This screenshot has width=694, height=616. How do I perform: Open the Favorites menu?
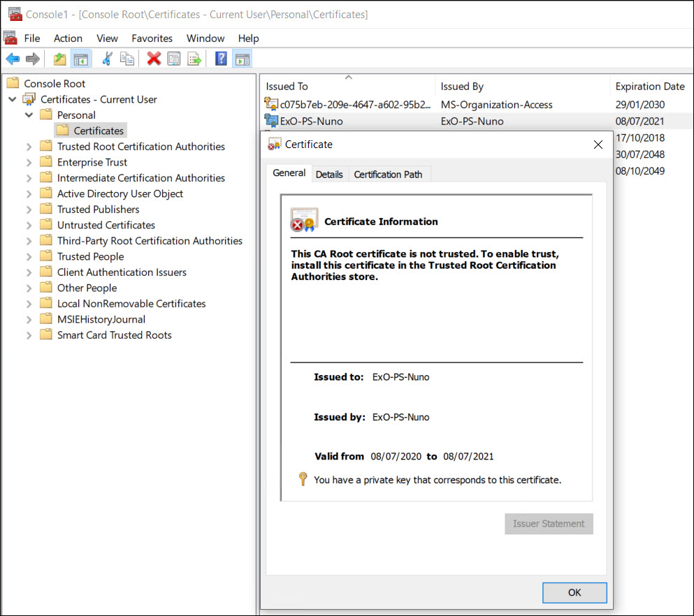152,38
